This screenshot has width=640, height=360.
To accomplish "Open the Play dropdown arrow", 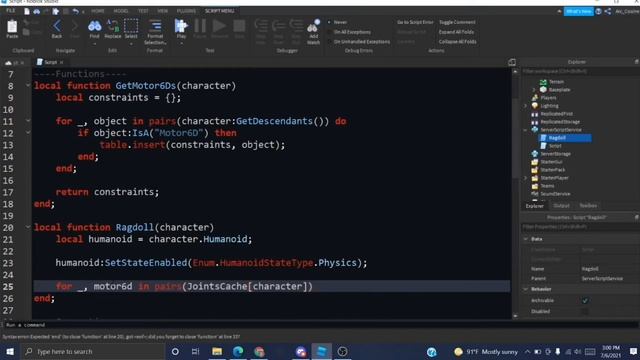I will coord(181,43).
